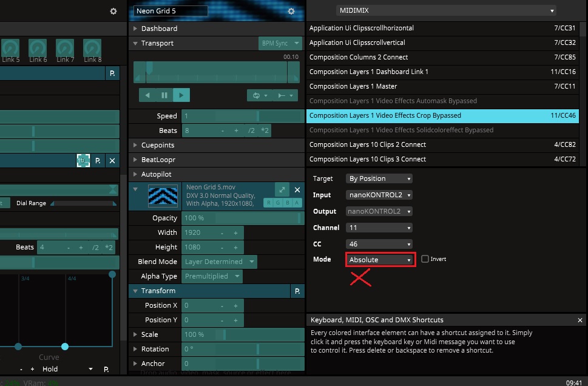Select Composition Layers 1 Dashboard Link 1 shortcut

[442, 72]
